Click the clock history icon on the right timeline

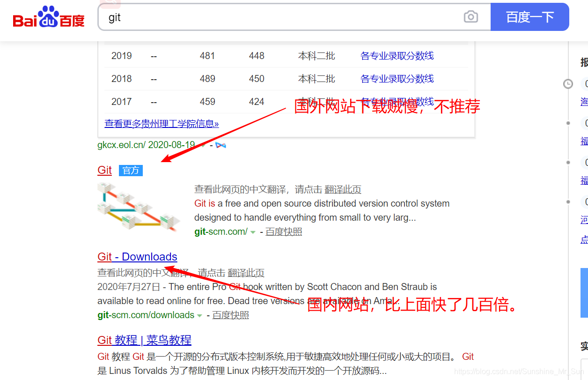coord(568,83)
